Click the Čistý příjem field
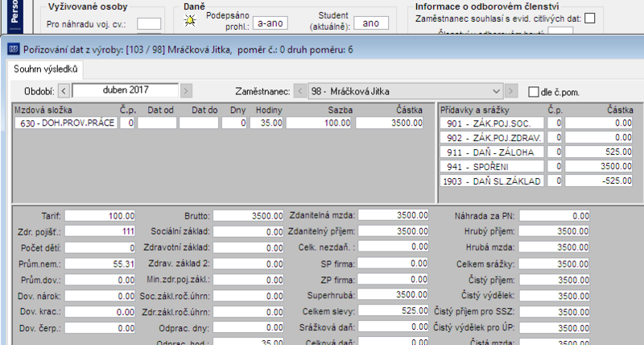The width and height of the screenshot is (644, 345). [555, 280]
